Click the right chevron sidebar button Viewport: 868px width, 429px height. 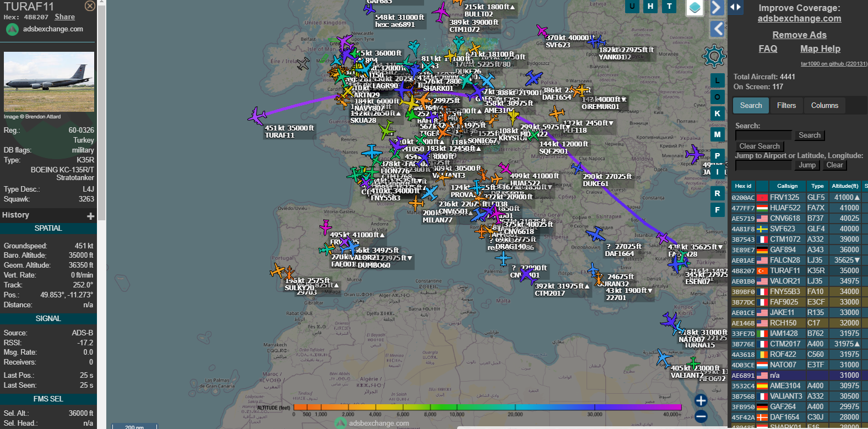point(716,7)
